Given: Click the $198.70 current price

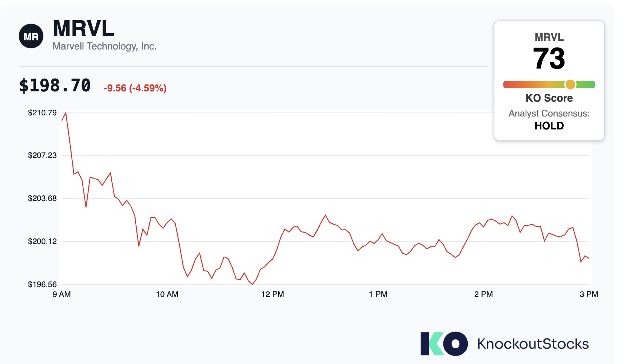Looking at the screenshot, I should [55, 86].
